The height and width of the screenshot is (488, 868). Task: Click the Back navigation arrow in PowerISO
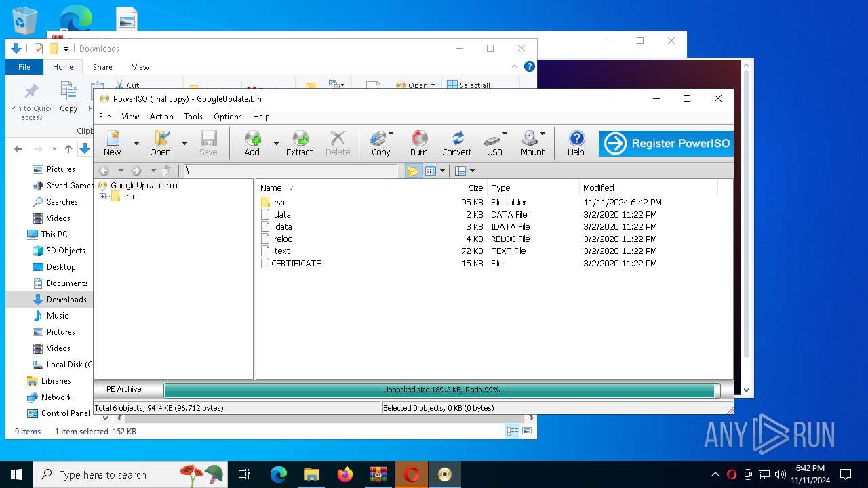click(104, 171)
